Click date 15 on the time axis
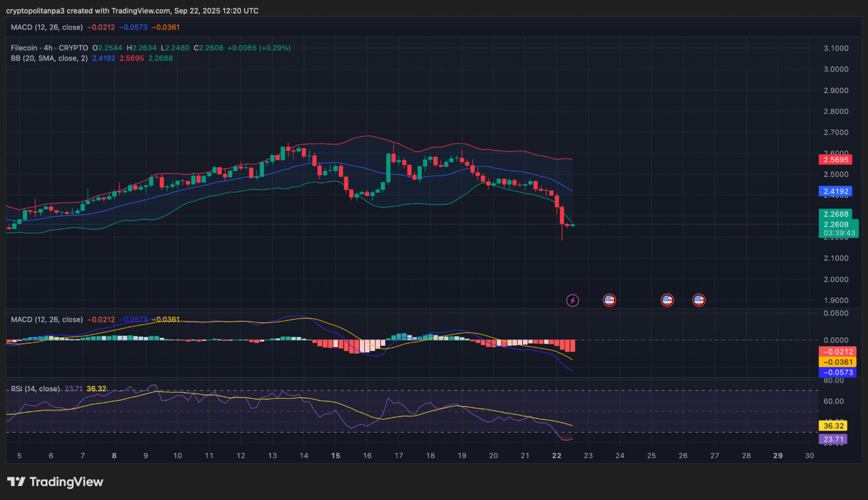The image size is (868, 500). pos(335,456)
